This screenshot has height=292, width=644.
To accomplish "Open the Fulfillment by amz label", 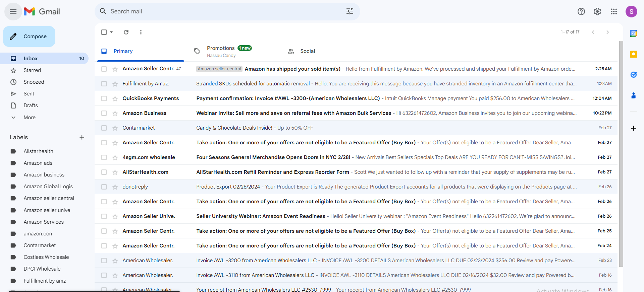I will coord(44,281).
